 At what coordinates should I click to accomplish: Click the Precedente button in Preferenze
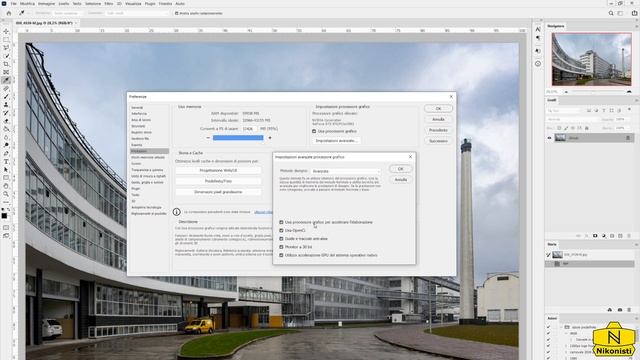[438, 130]
